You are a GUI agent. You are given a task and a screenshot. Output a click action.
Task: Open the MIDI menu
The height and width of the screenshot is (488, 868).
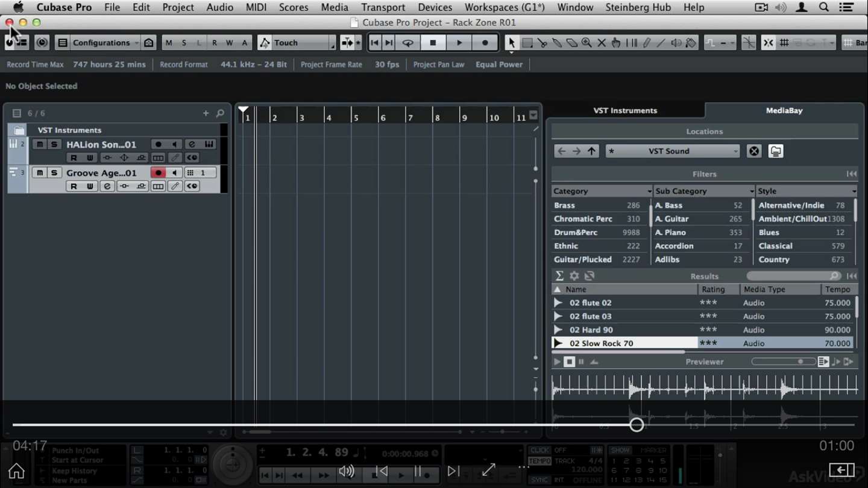[256, 7]
